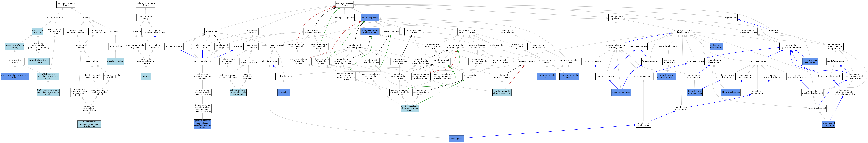Select the 'transcription cis-regulatory region binding' node

pos(89,108)
